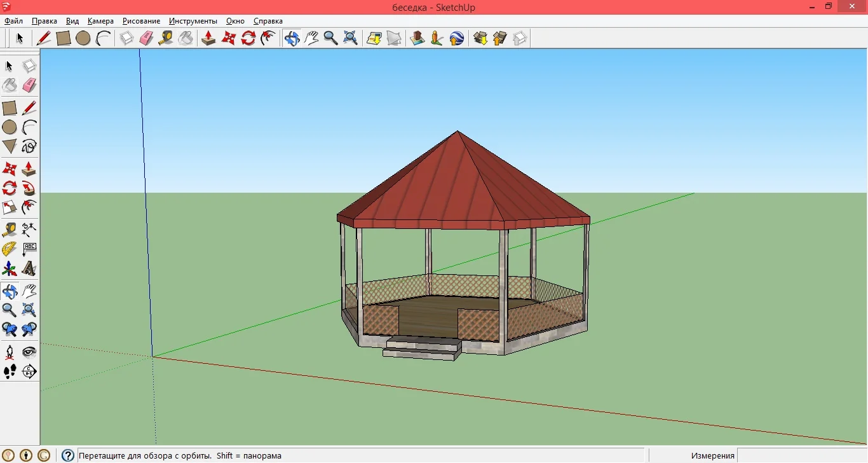Select the Protractor tool

pos(10,249)
